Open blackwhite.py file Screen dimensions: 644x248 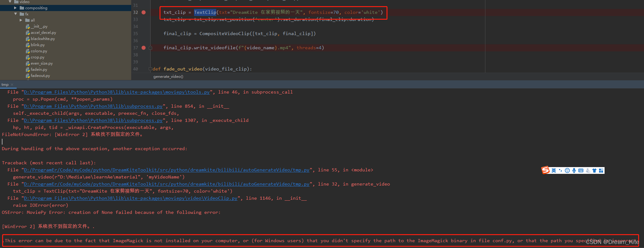(43, 39)
